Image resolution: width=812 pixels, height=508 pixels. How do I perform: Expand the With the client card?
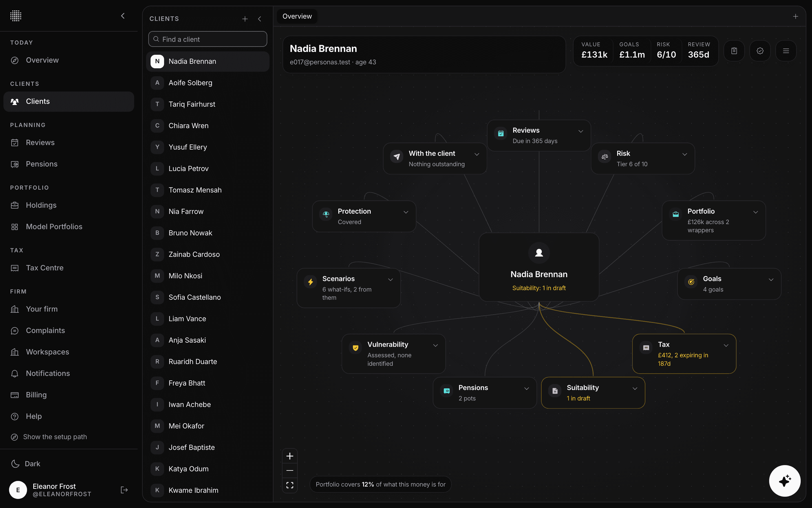pyautogui.click(x=477, y=154)
